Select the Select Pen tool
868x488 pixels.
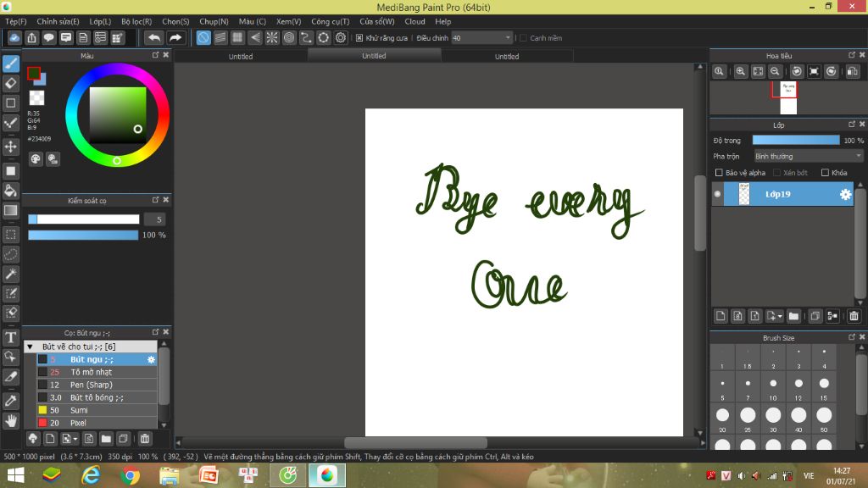click(x=11, y=293)
